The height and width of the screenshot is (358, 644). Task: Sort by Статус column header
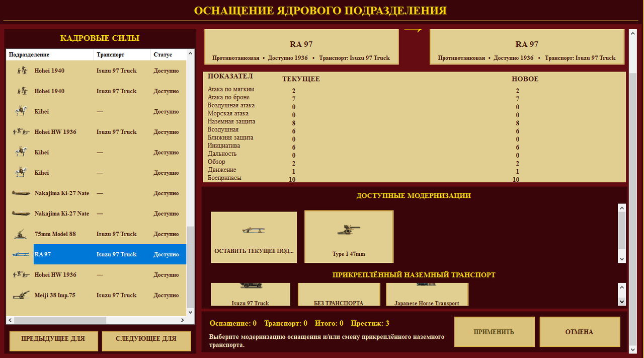tap(168, 54)
